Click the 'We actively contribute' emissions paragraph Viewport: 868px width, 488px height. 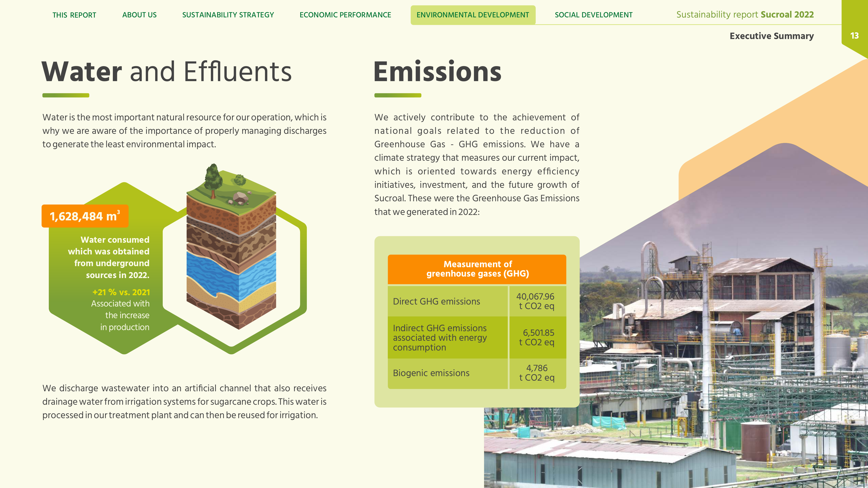point(477,164)
